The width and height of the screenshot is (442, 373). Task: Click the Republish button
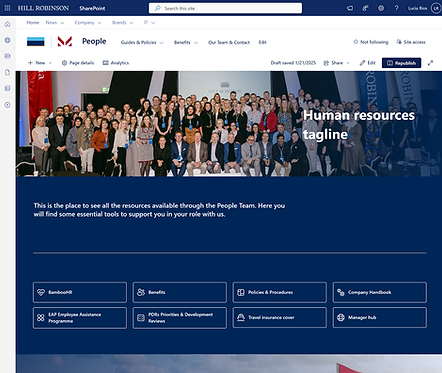(401, 63)
